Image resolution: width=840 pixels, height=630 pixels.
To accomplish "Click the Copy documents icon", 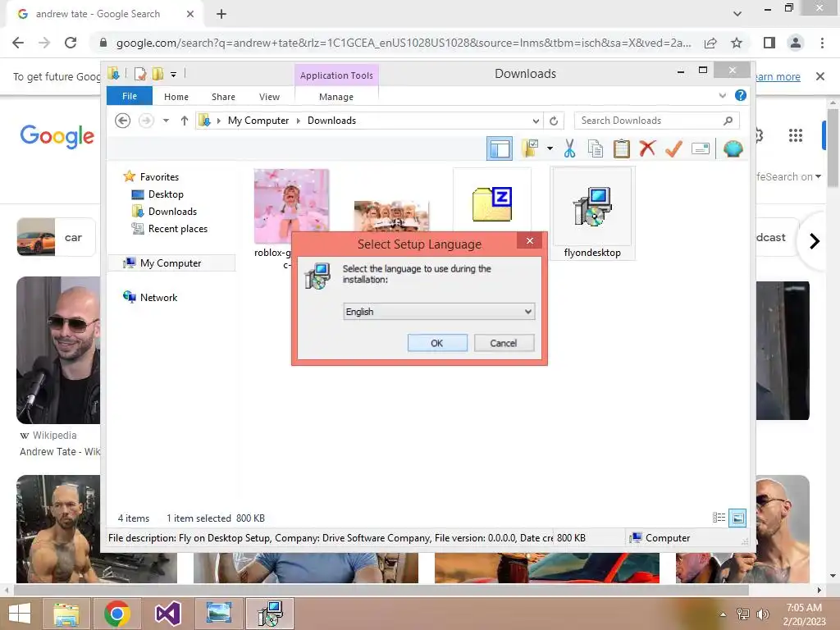I will (596, 148).
